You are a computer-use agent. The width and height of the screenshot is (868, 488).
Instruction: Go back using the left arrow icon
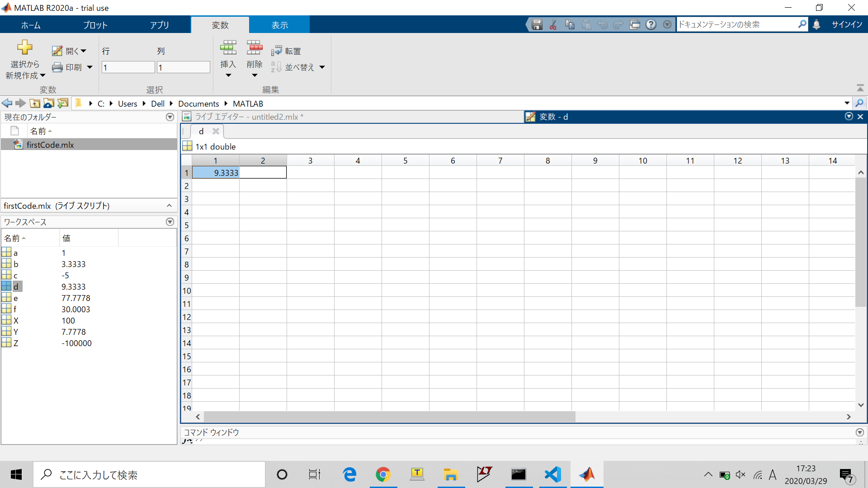[x=7, y=103]
